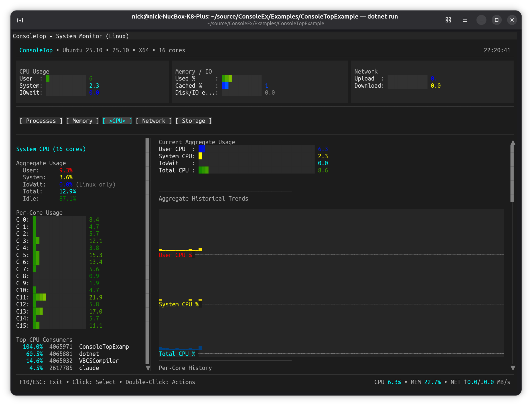Open the terminal hamburger menu
Image resolution: width=532 pixels, height=406 pixels.
(465, 20)
